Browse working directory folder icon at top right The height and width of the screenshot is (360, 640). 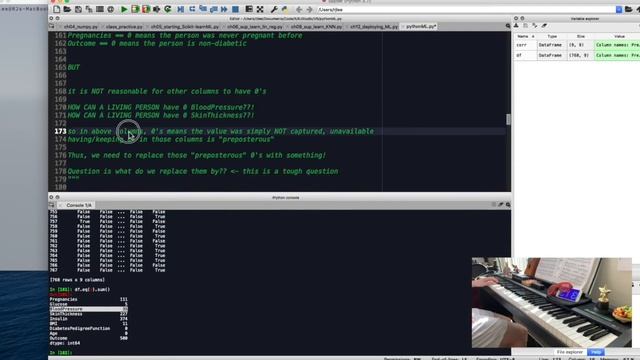pos(629,9)
